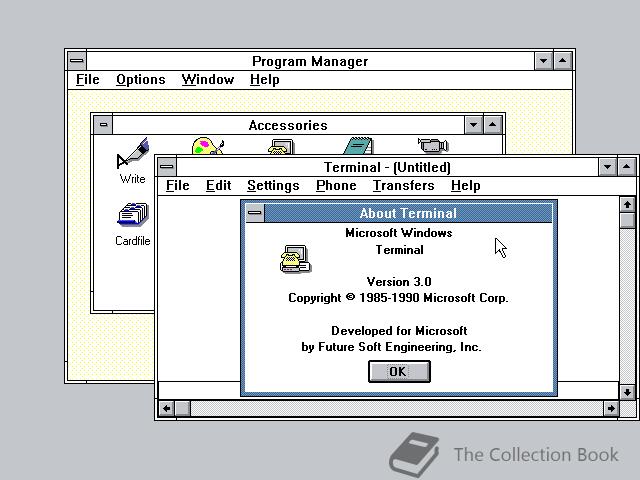Click the Program Manager title bar

310,61
